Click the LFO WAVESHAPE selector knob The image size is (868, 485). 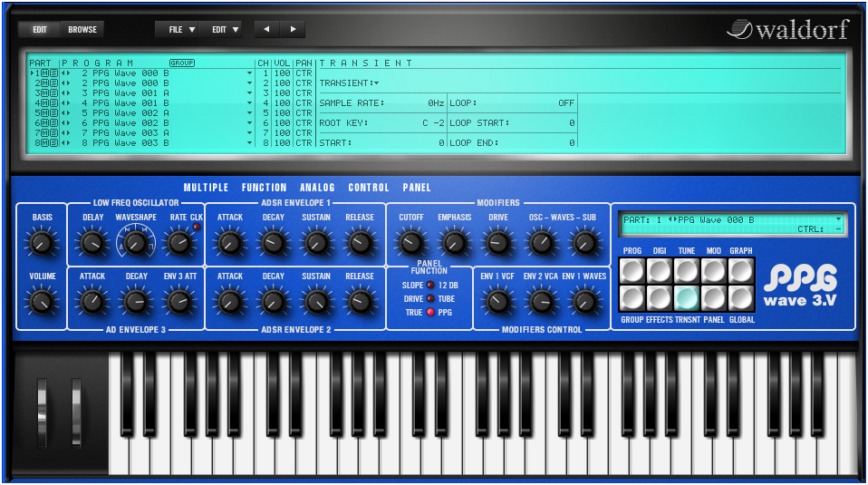point(136,243)
